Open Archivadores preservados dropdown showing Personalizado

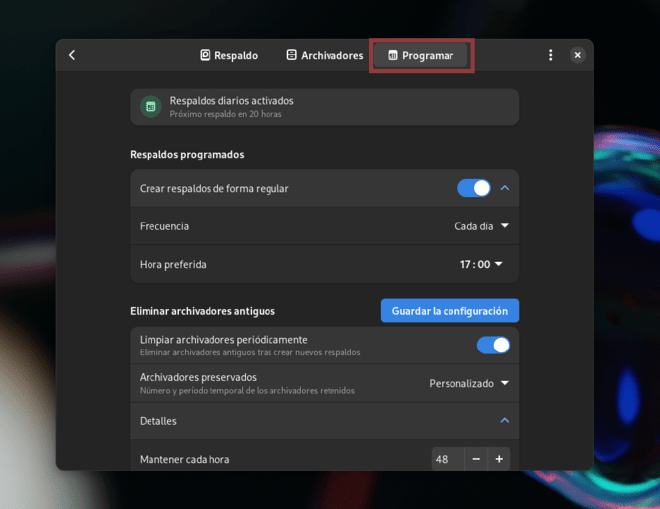click(x=469, y=384)
